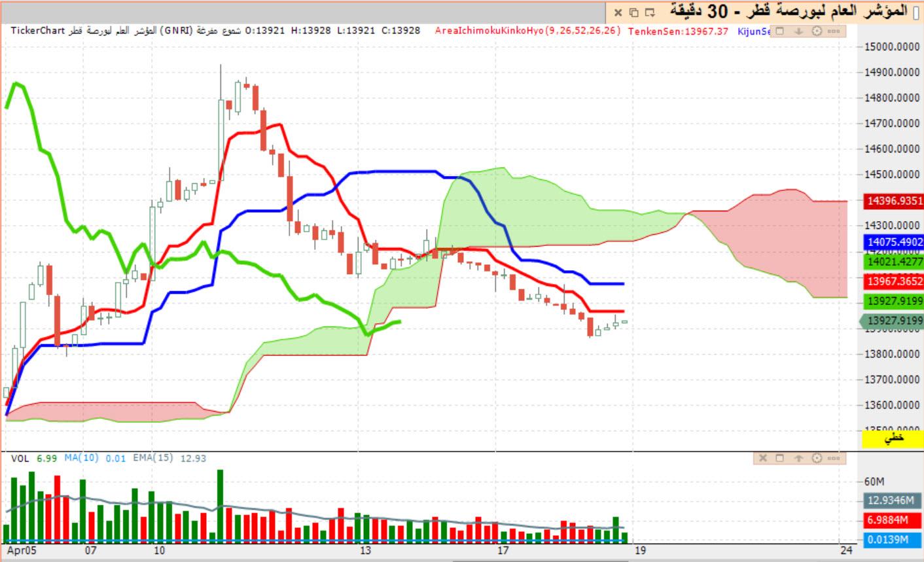Click the yellow خطي scale button
924x562 pixels.
[x=893, y=438]
